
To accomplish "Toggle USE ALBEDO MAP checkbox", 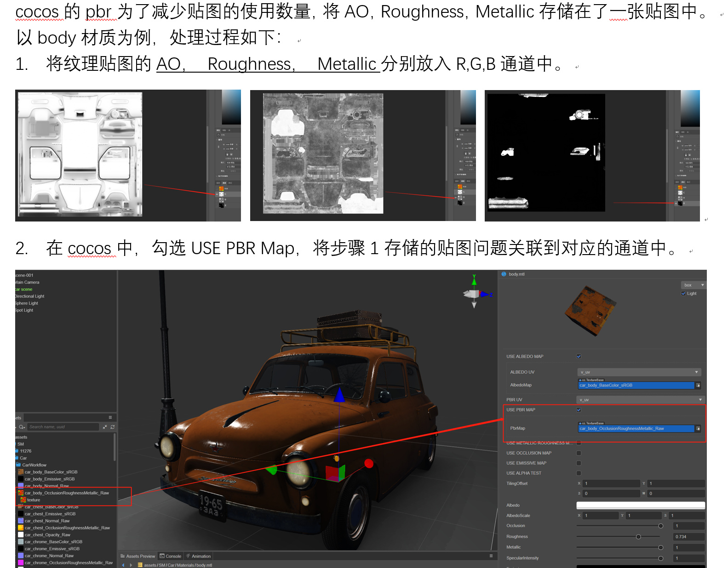I will pos(579,356).
